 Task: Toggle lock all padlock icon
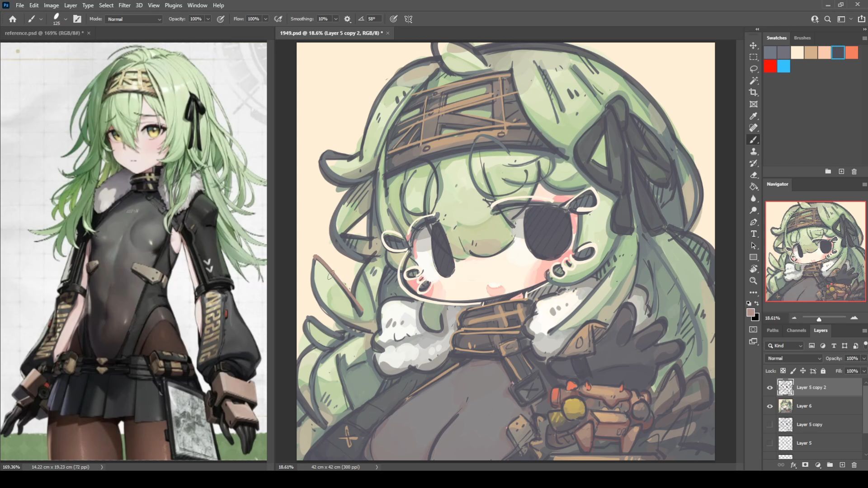[823, 371]
